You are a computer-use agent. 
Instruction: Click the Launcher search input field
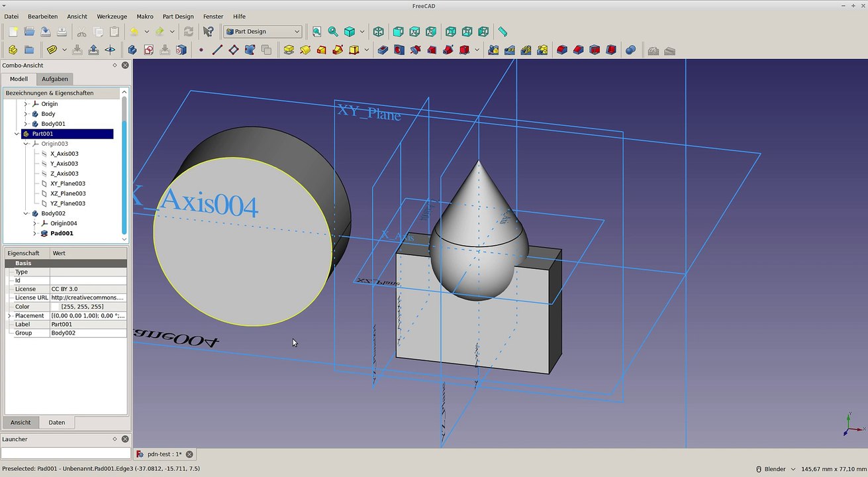click(x=66, y=453)
